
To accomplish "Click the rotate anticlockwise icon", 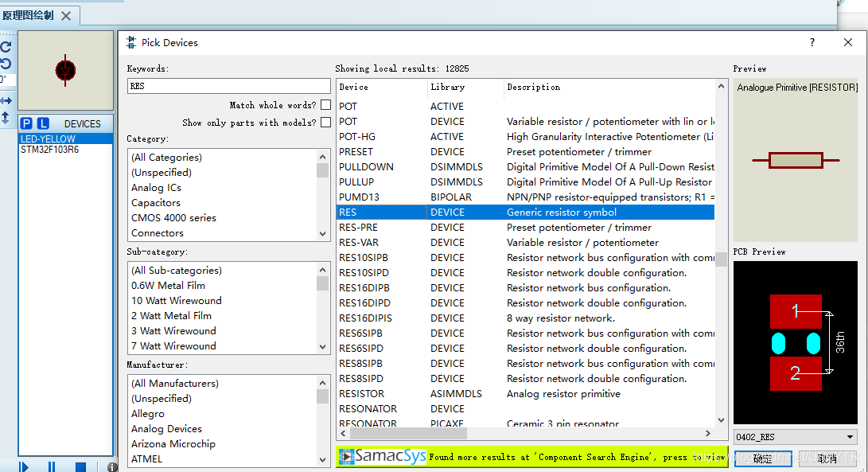I will tap(6, 64).
